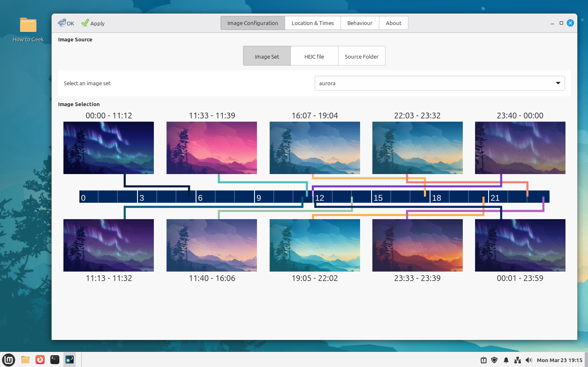Open the How to Geek desktop folder
Viewport: 588px width, 367px height.
coord(28,29)
